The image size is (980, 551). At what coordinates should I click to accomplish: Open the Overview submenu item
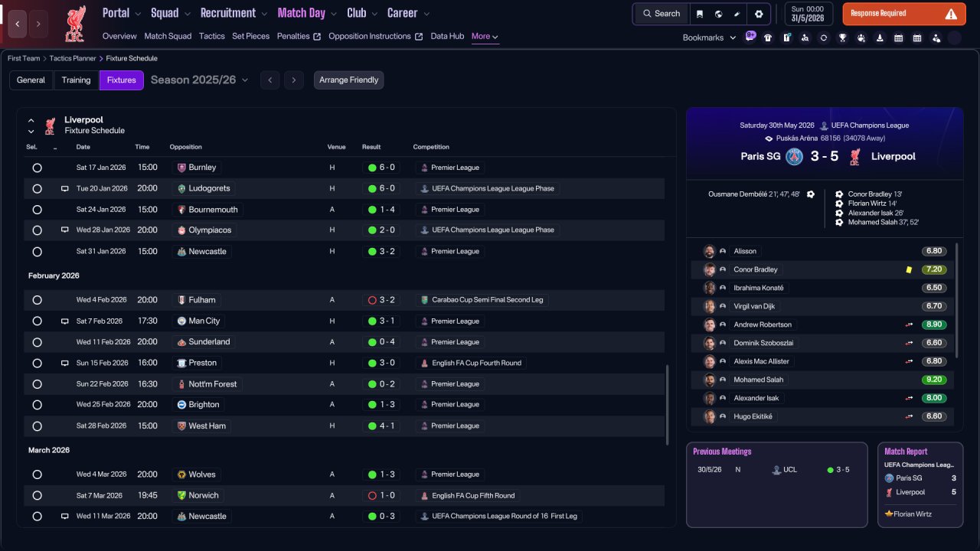(x=119, y=37)
